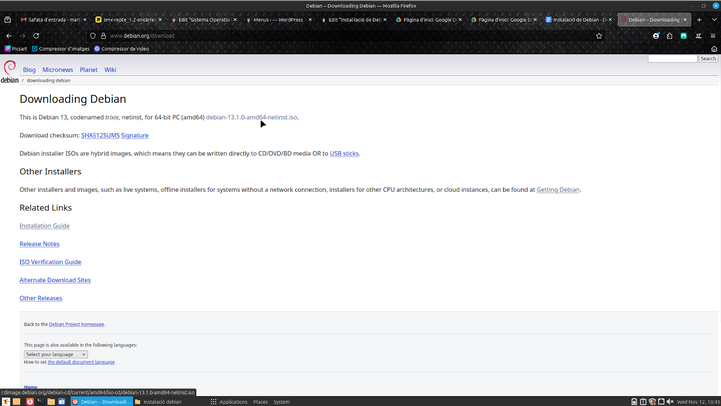Expand the Select your language dropdown
Image resolution: width=721 pixels, height=406 pixels.
coord(55,354)
